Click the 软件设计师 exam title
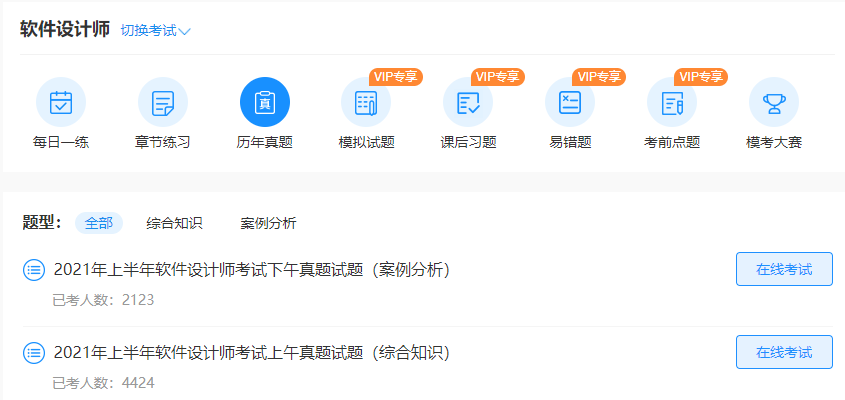The image size is (845, 400). point(65,29)
